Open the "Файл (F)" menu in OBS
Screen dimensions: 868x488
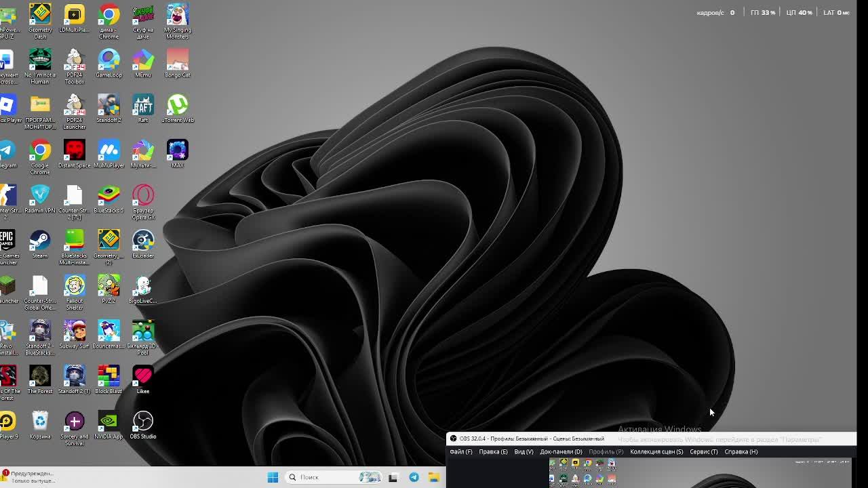461,451
